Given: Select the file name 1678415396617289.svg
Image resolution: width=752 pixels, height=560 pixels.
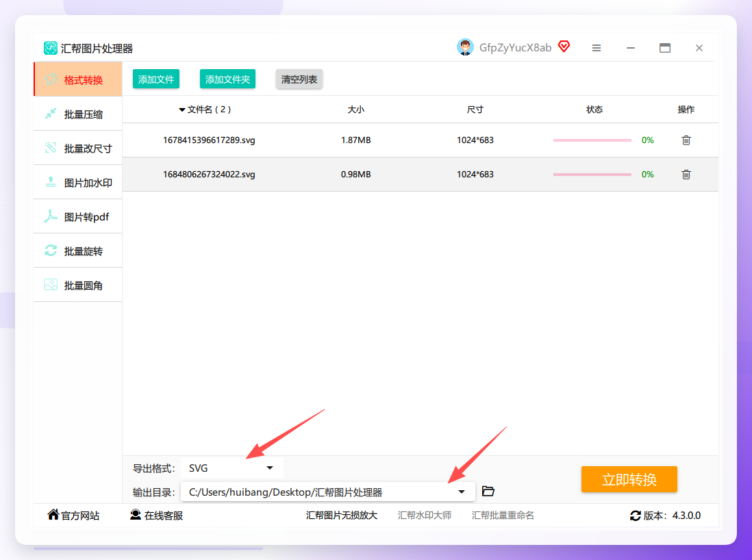Looking at the screenshot, I should point(209,140).
